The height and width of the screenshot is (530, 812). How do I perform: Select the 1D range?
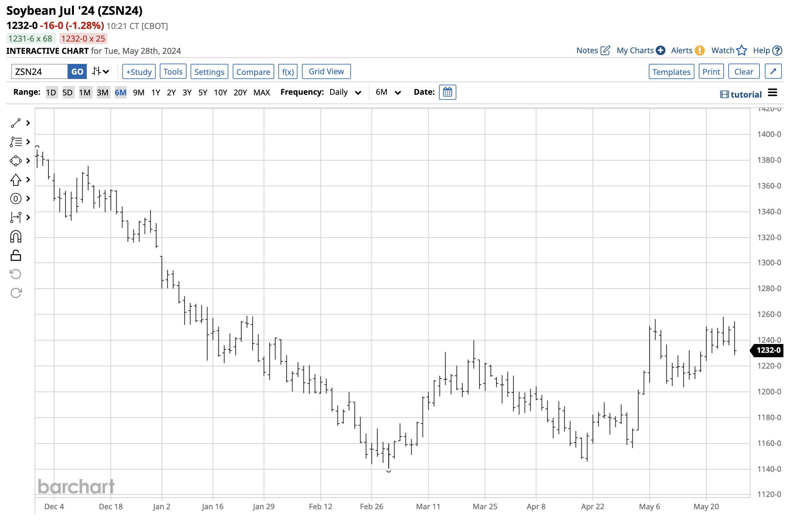click(x=51, y=93)
